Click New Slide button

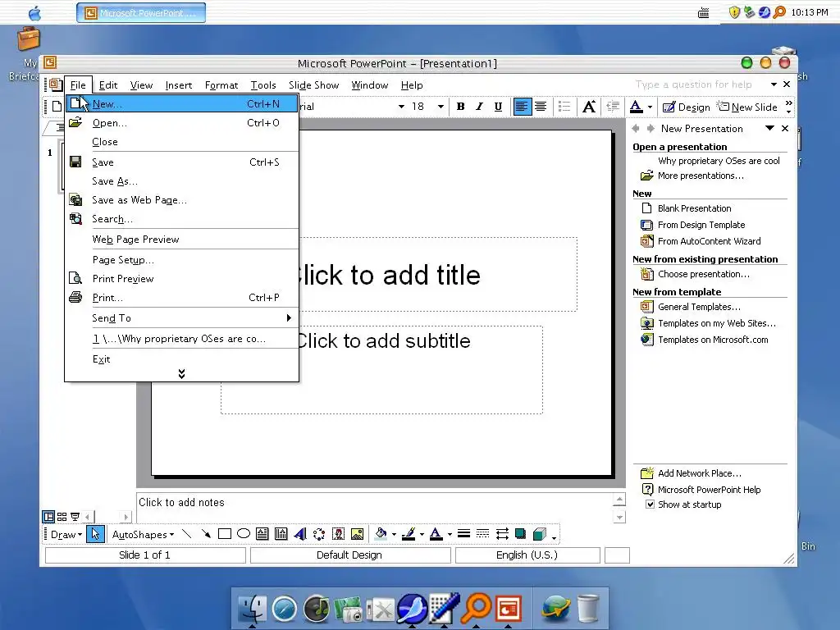[x=747, y=107]
